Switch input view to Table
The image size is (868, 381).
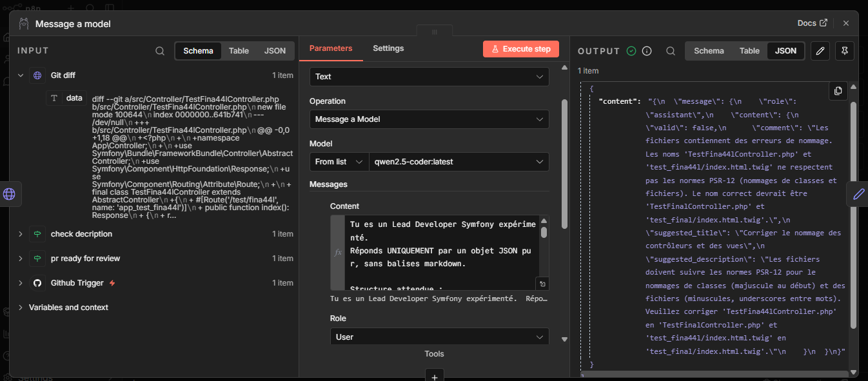(x=239, y=51)
